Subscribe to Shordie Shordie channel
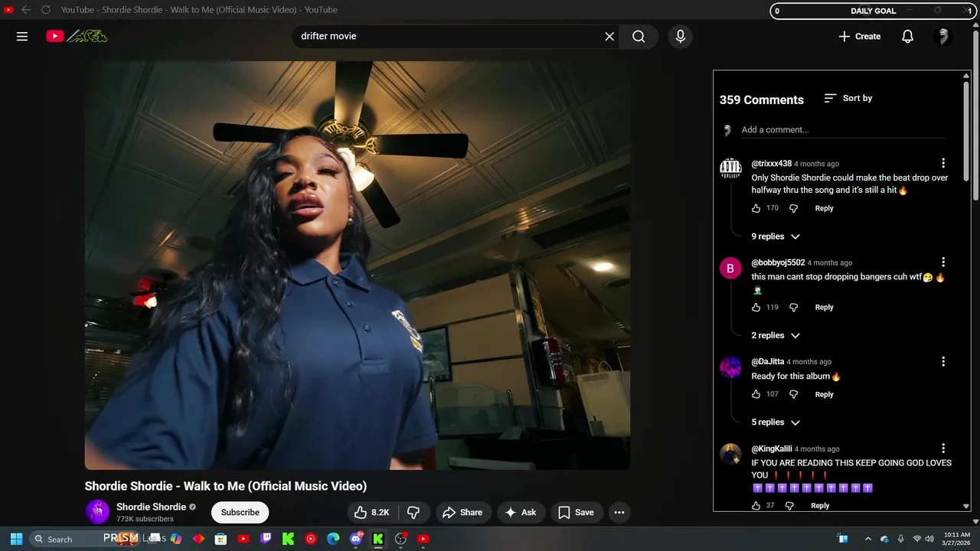The width and height of the screenshot is (980, 551). 240,513
